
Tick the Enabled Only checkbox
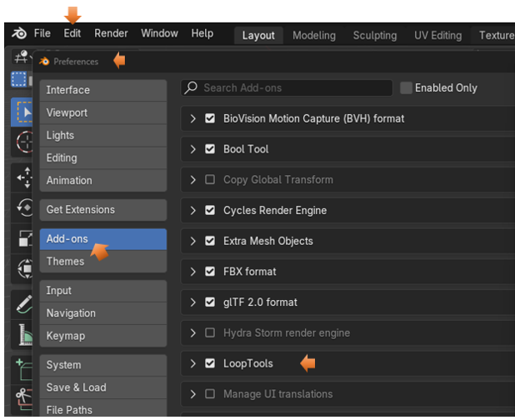coord(406,87)
